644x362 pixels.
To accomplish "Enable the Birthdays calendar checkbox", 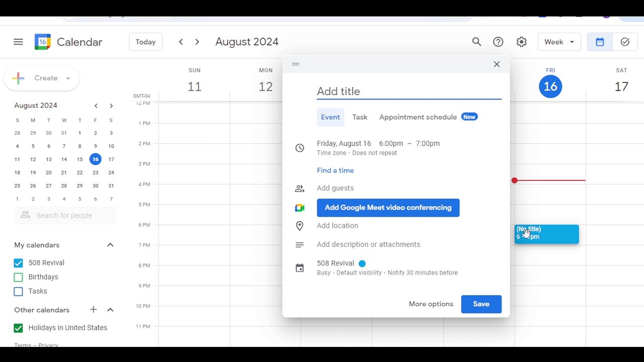I will point(19,277).
